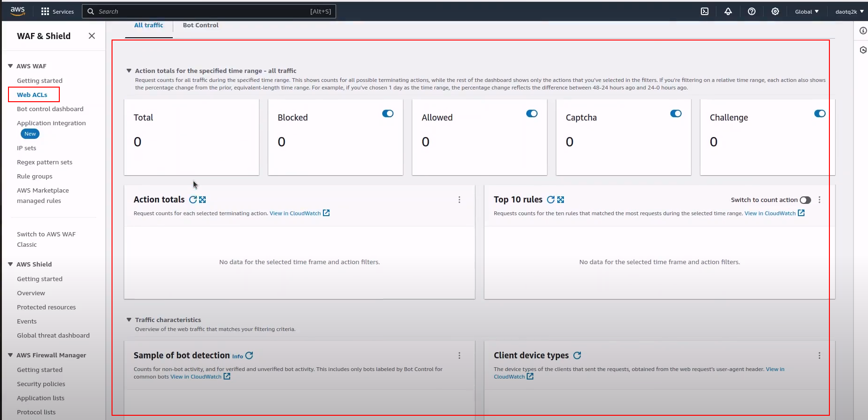
Task: Open View in CloudWatch link for bot detection
Action: click(196, 377)
